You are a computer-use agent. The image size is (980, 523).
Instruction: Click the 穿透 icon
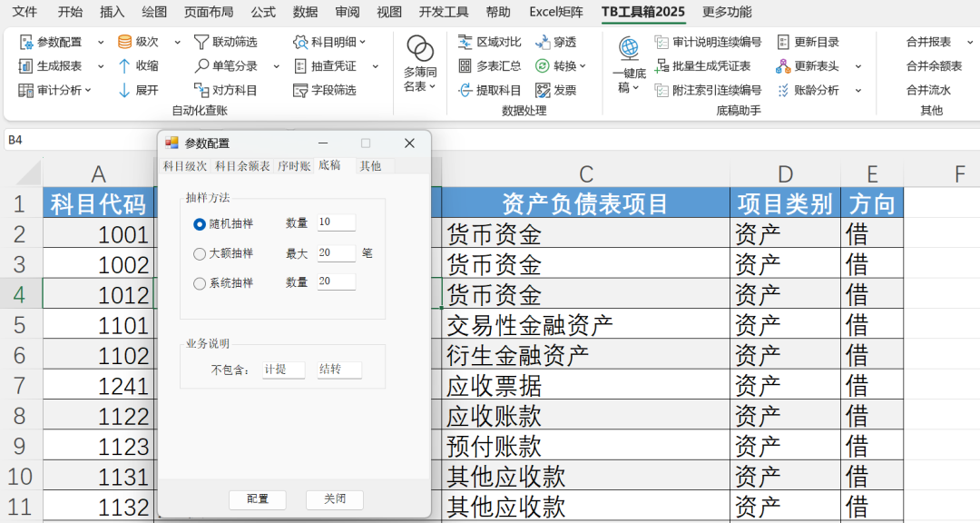(543, 42)
